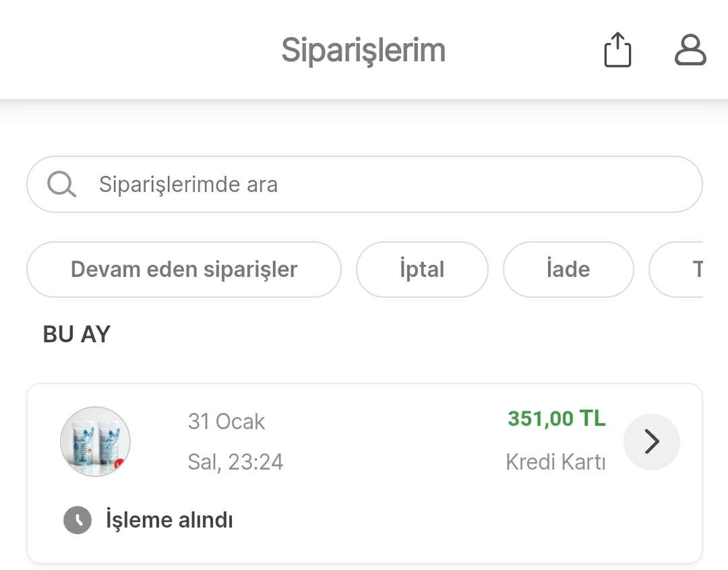Image resolution: width=728 pixels, height=570 pixels.
Task: Open order details with the chevron arrow
Action: pyautogui.click(x=651, y=442)
